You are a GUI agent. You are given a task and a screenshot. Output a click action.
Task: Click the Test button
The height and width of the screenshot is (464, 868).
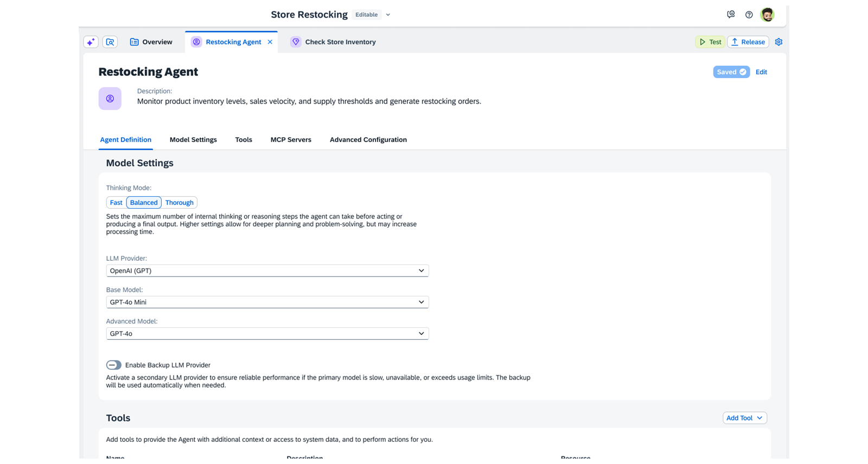click(710, 42)
